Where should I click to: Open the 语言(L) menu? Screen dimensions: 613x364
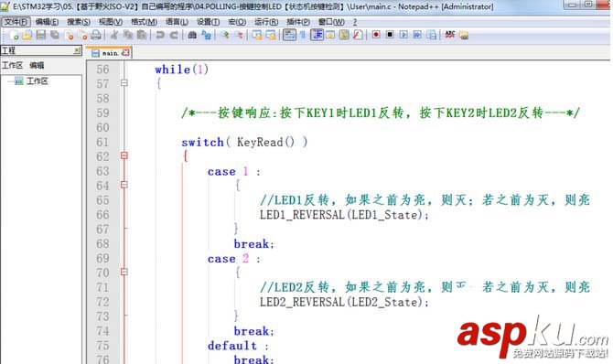pos(177,22)
